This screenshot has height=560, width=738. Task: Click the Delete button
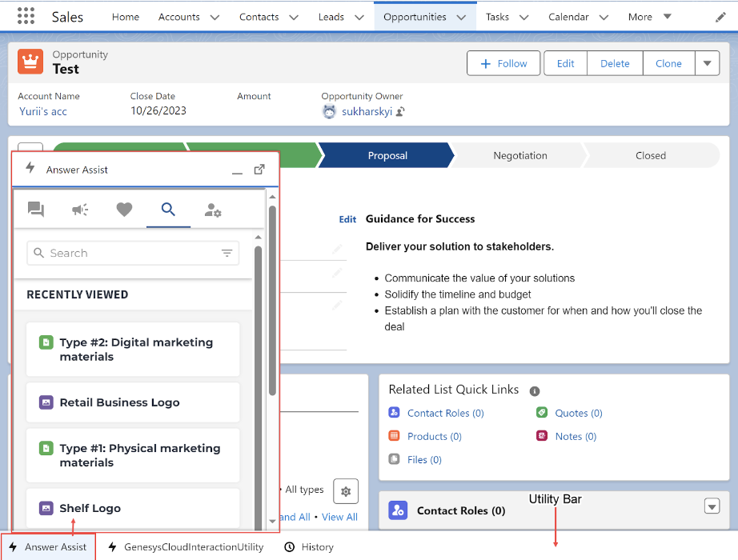[616, 63]
